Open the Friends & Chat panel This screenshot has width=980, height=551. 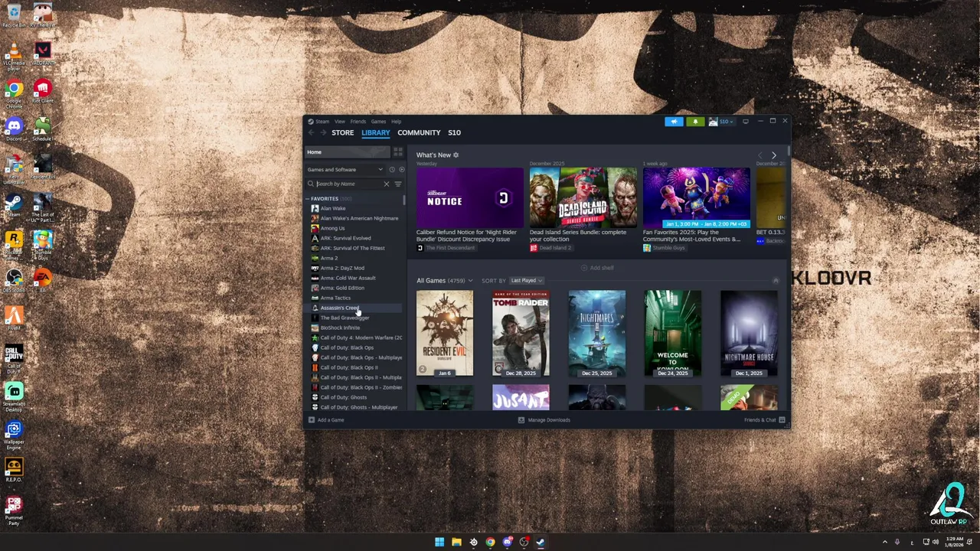tap(764, 419)
